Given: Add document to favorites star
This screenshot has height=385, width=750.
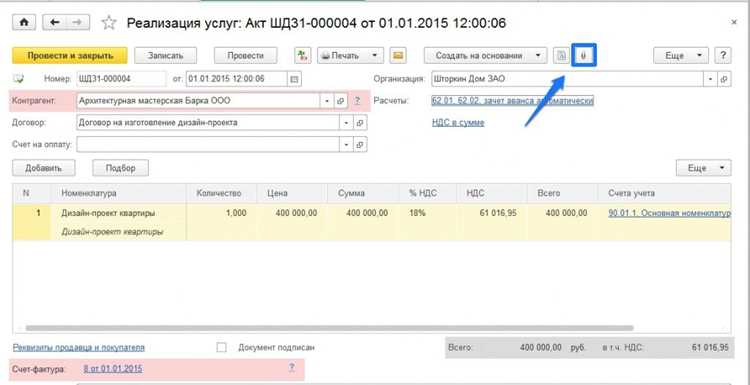Looking at the screenshot, I should [110, 22].
